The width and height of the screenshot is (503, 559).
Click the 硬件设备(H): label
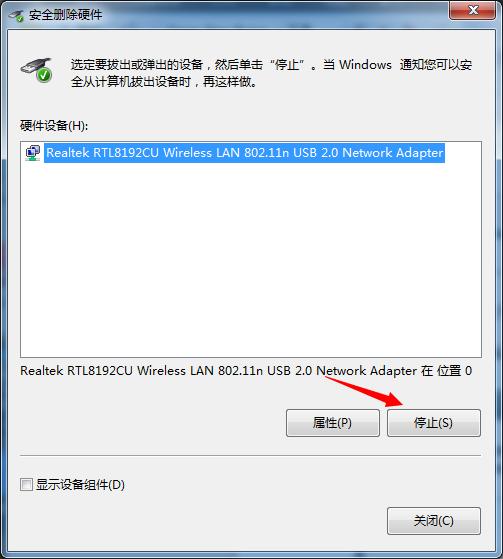point(54,125)
